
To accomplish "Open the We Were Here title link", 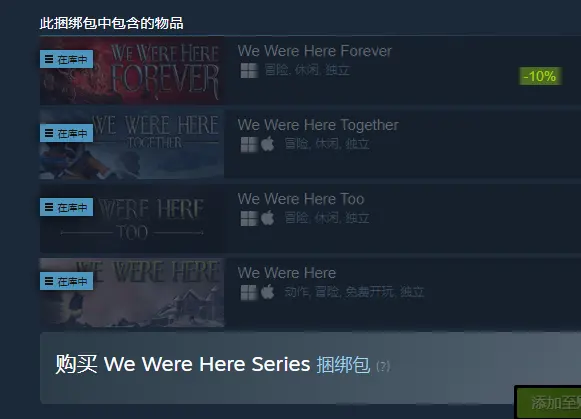I will 287,273.
